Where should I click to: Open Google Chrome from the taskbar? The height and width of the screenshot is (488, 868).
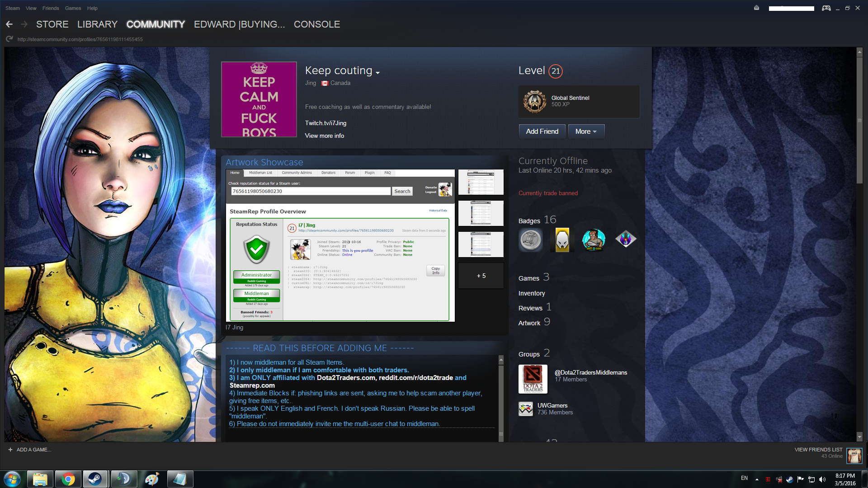pyautogui.click(x=68, y=479)
